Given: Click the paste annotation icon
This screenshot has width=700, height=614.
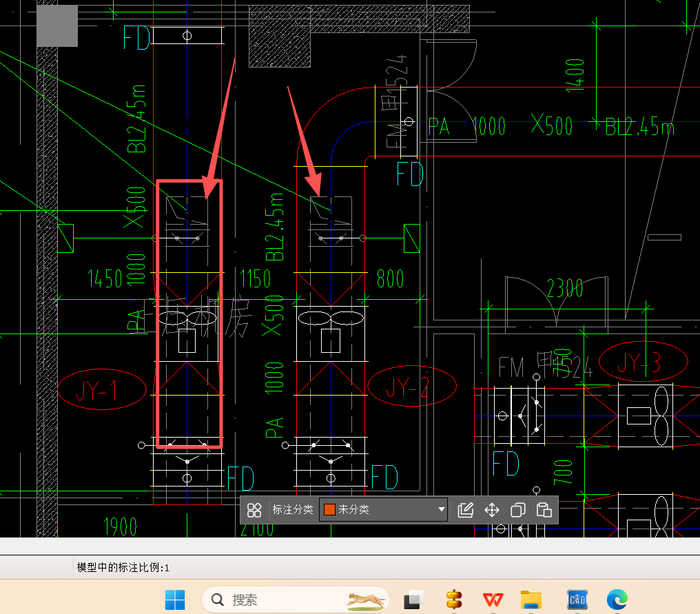Looking at the screenshot, I should tap(544, 509).
